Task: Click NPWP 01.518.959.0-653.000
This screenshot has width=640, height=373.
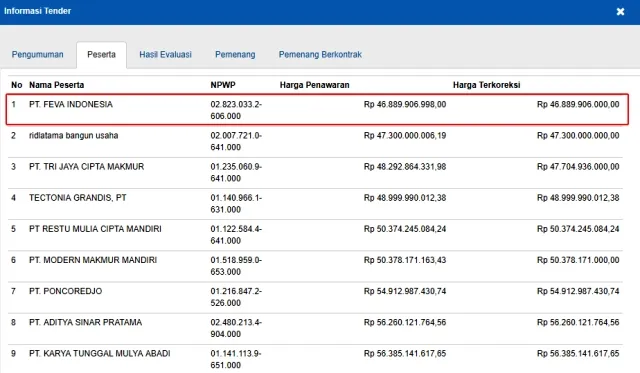Action: (x=236, y=266)
